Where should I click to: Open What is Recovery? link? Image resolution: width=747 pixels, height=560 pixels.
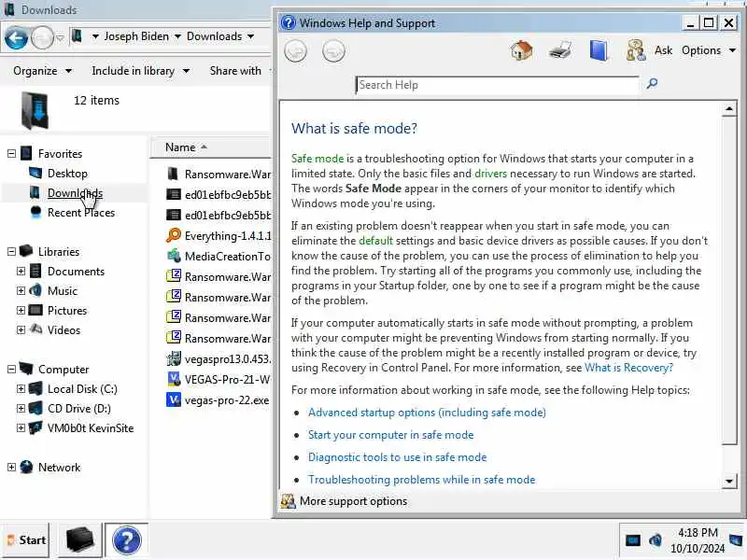(628, 368)
